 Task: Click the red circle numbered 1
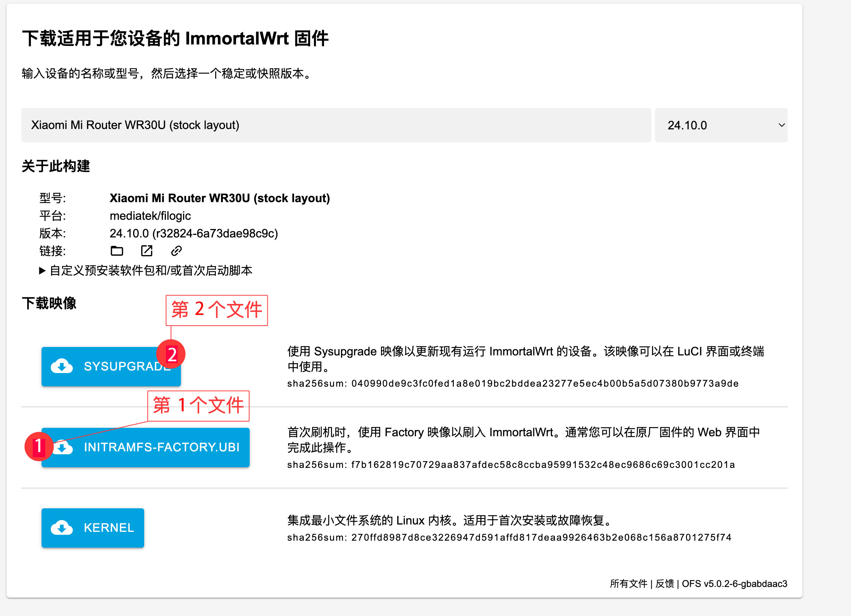click(39, 446)
